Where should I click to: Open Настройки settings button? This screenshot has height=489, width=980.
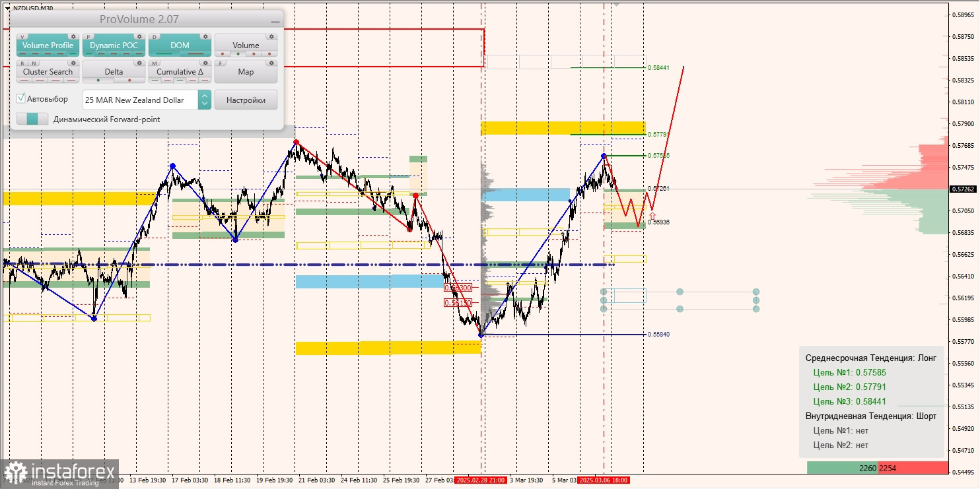click(246, 100)
